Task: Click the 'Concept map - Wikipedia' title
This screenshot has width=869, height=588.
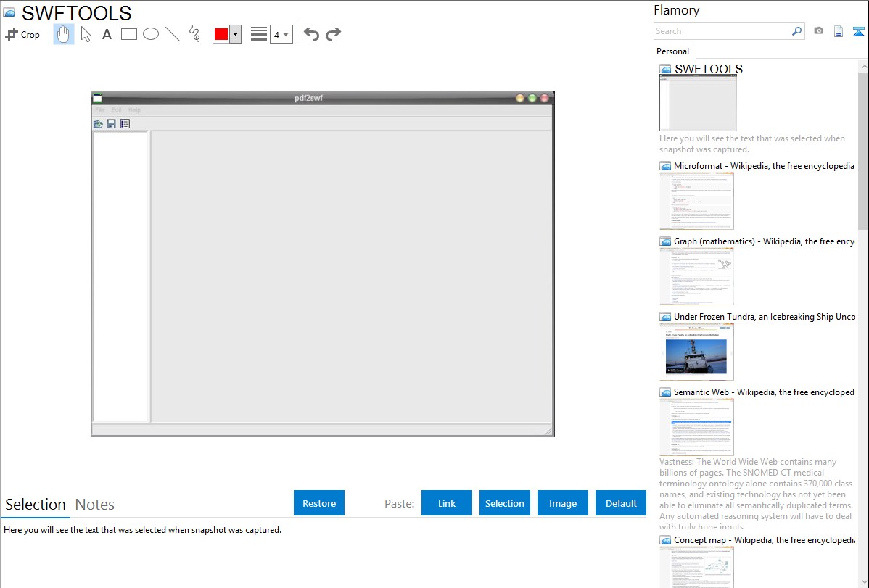Action: [765, 540]
